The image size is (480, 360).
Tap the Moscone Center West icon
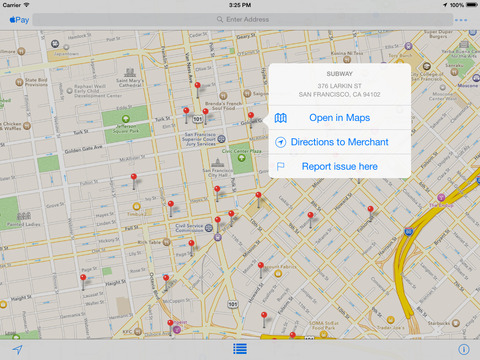click(x=442, y=87)
